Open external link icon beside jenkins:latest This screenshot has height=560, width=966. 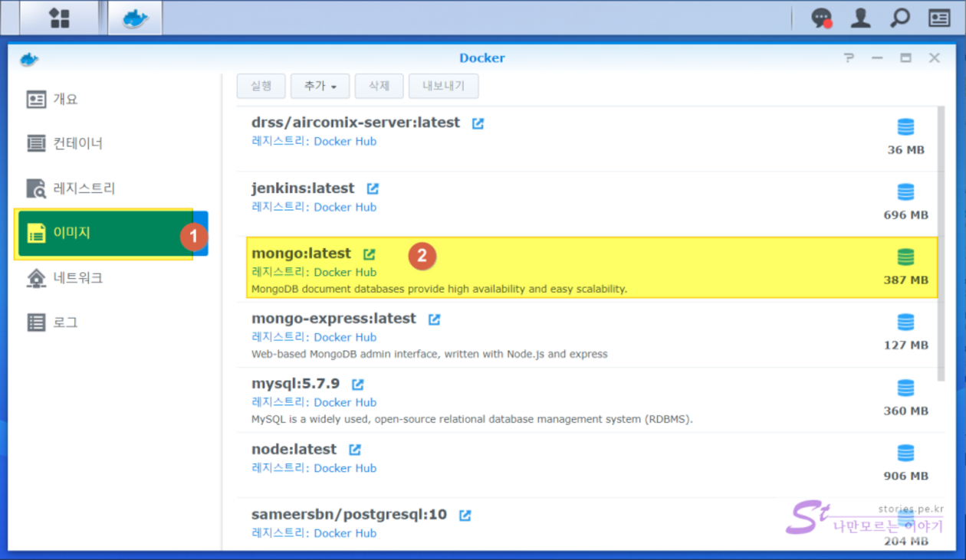pos(373,188)
